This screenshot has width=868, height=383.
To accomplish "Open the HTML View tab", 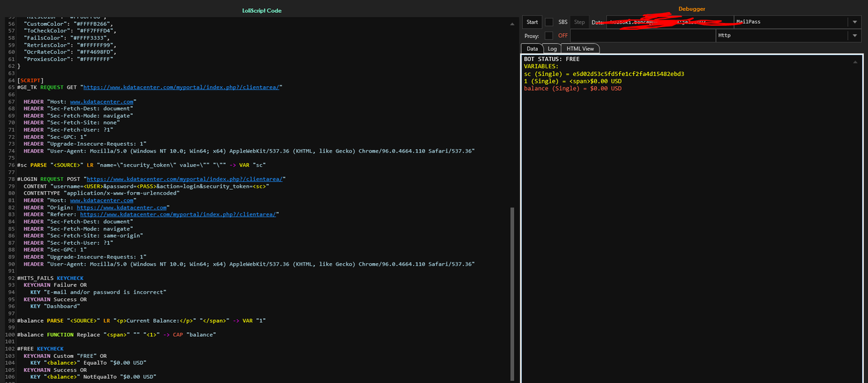I will tap(580, 49).
